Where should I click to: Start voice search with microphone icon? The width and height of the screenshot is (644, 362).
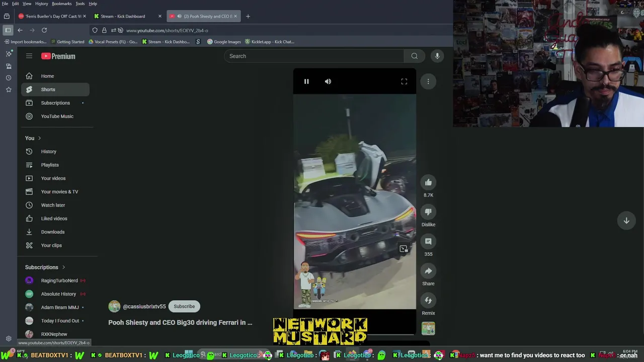click(437, 56)
